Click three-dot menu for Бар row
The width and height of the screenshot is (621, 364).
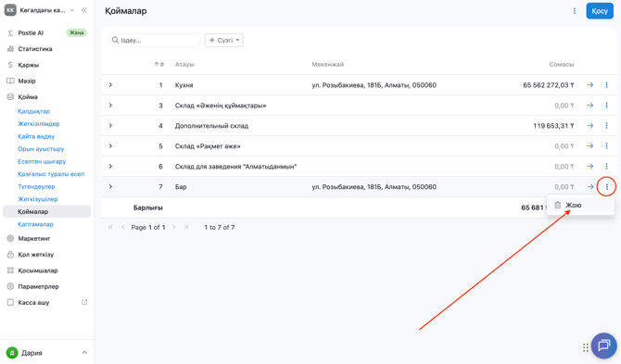pos(606,187)
